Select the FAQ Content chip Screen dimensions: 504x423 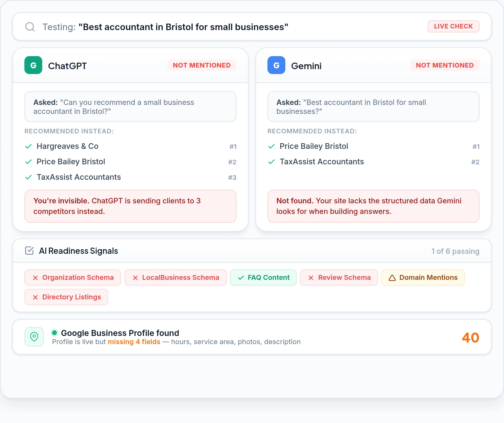pos(263,277)
